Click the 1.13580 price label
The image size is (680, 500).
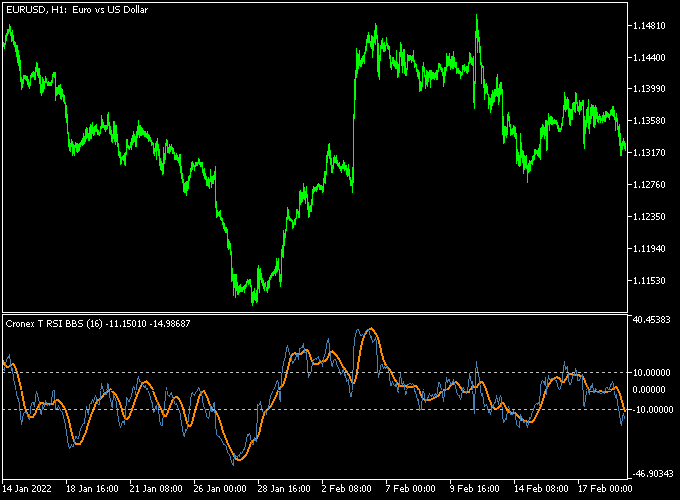click(x=649, y=121)
